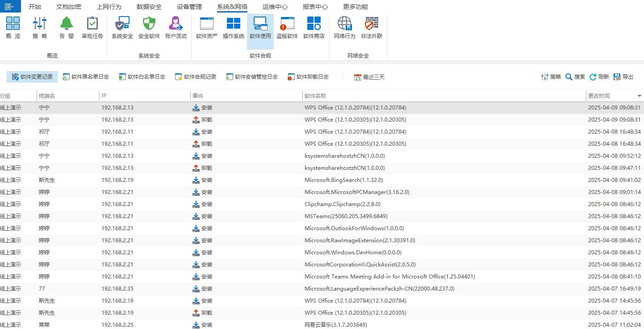The image size is (644, 329).
Task: Click the 导出 export button
Action: click(x=623, y=77)
